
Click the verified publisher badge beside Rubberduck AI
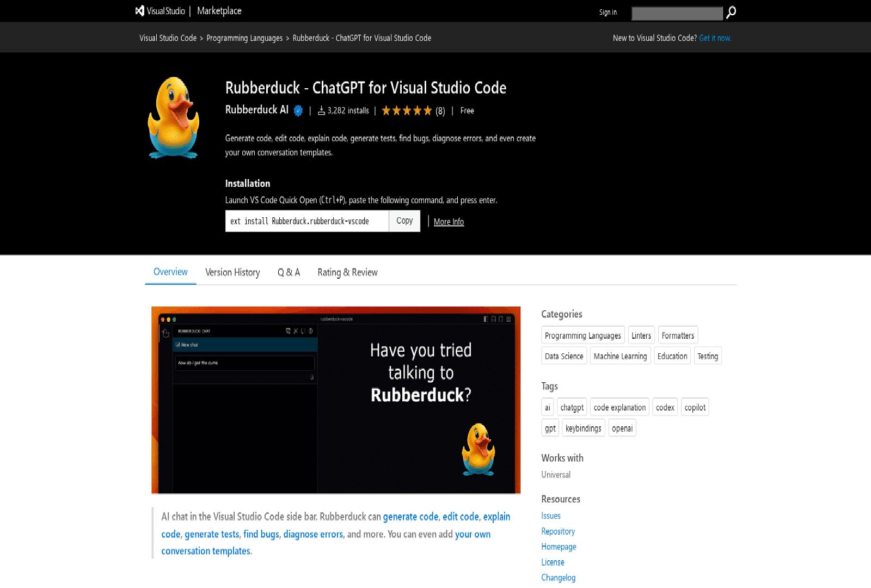click(297, 110)
